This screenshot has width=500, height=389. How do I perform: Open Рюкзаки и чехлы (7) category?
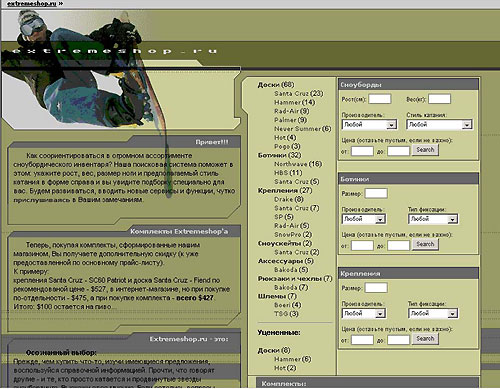click(295, 278)
